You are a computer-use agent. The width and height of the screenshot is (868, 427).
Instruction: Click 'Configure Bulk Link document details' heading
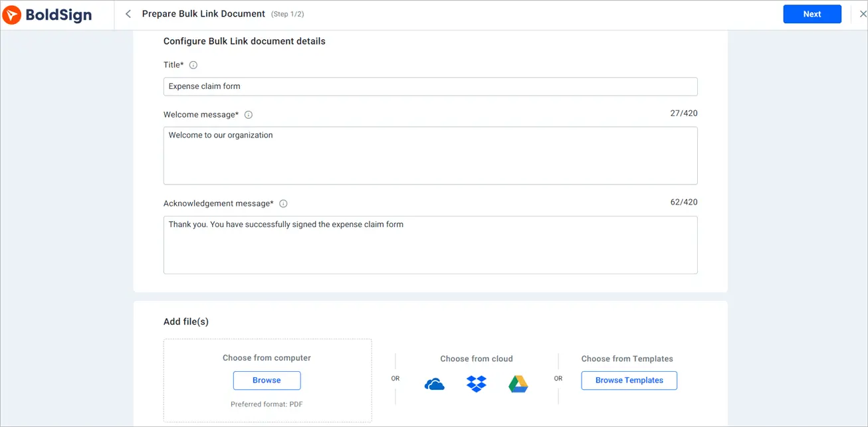pyautogui.click(x=245, y=41)
